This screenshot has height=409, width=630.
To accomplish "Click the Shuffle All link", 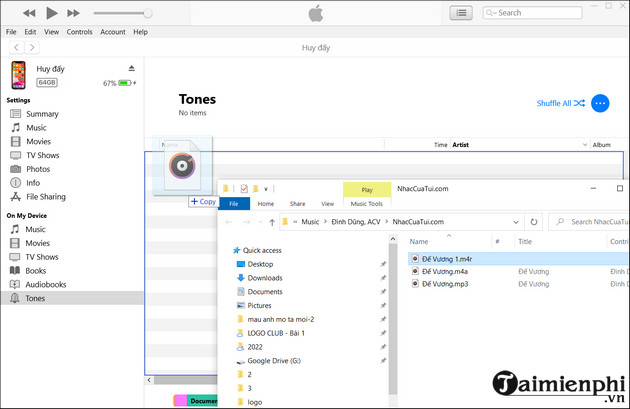I will (x=560, y=103).
